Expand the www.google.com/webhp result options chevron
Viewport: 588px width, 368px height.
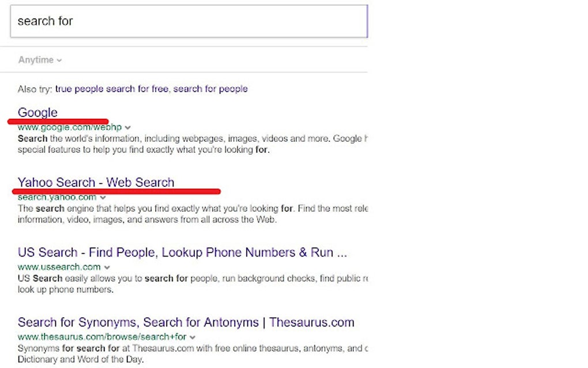click(127, 127)
